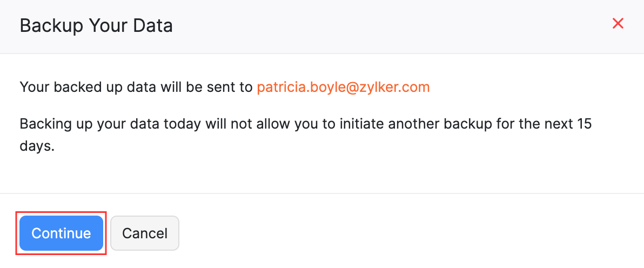Open the patricia.boyle@zylker.com email link
The image size is (644, 268).
coord(343,87)
